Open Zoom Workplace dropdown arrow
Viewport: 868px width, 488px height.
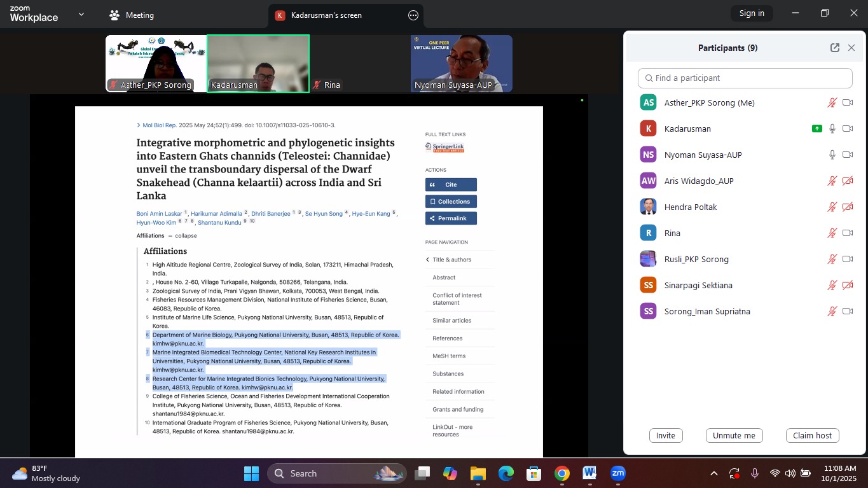[81, 14]
